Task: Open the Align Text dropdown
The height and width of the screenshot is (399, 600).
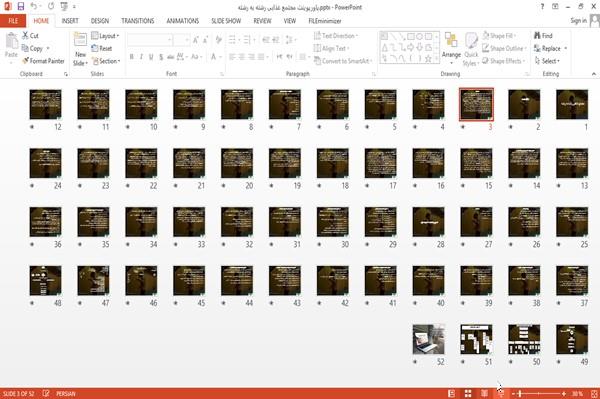Action: (331, 48)
